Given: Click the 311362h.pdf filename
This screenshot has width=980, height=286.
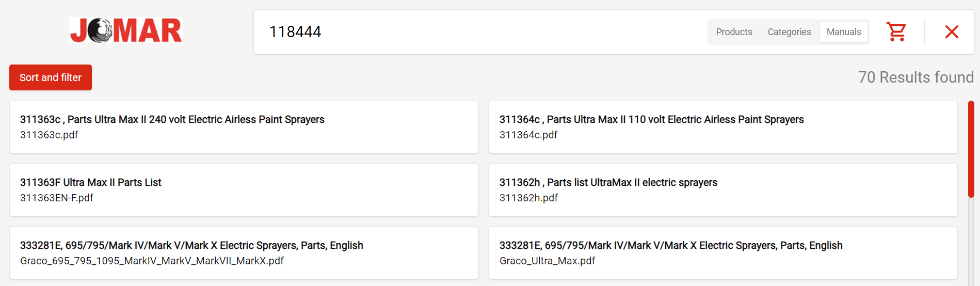Looking at the screenshot, I should pyautogui.click(x=528, y=198).
